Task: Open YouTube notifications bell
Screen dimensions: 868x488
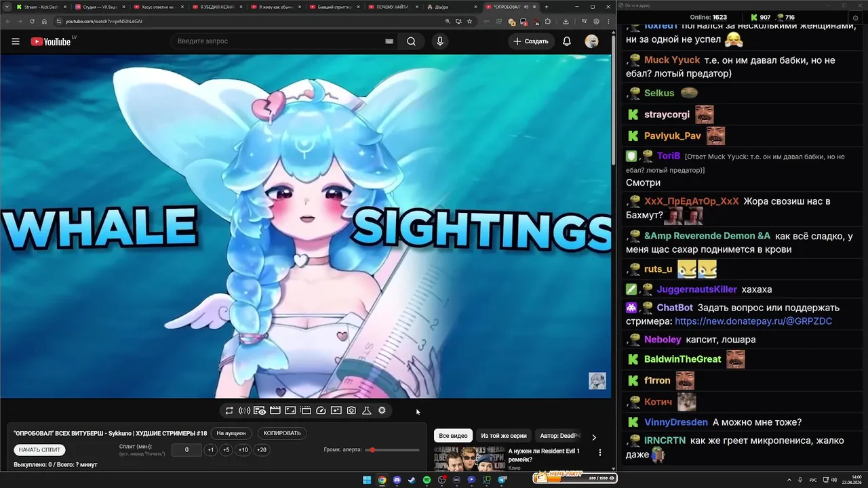Action: coord(567,41)
